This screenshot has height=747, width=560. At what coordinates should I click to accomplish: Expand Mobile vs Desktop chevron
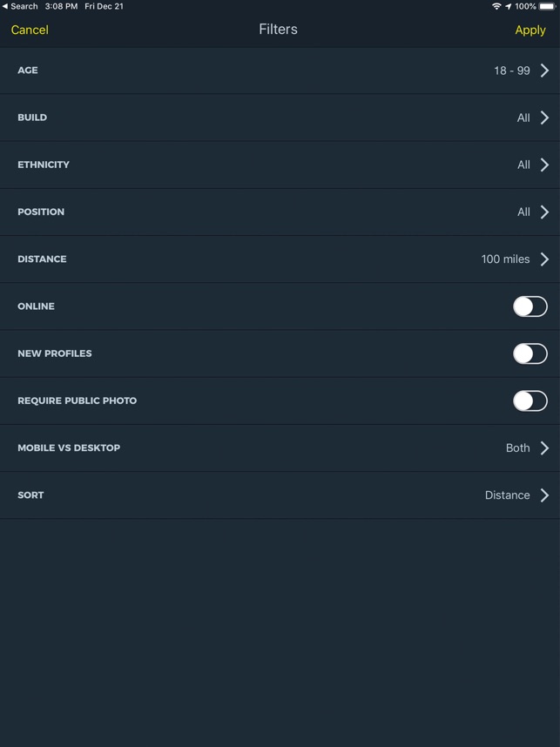(x=544, y=448)
